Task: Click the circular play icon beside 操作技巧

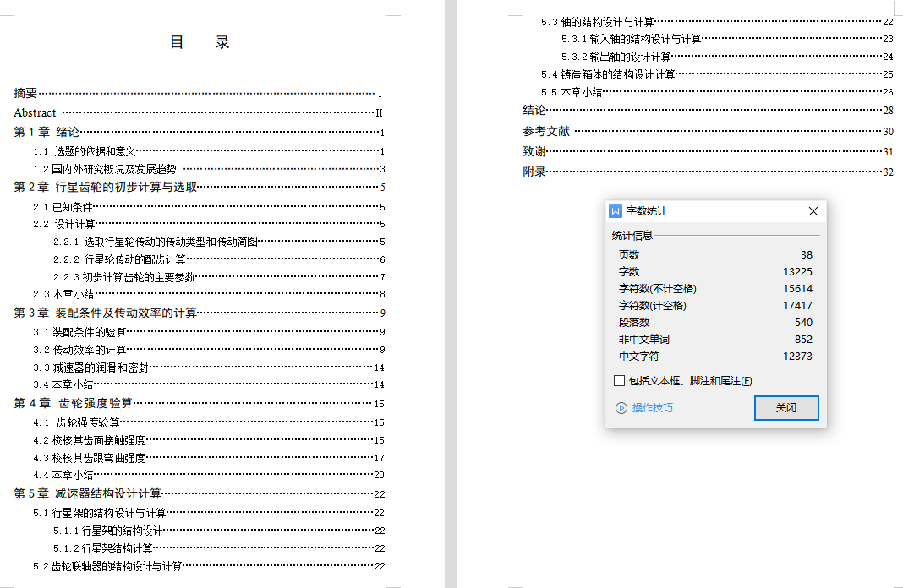Action: pyautogui.click(x=621, y=408)
